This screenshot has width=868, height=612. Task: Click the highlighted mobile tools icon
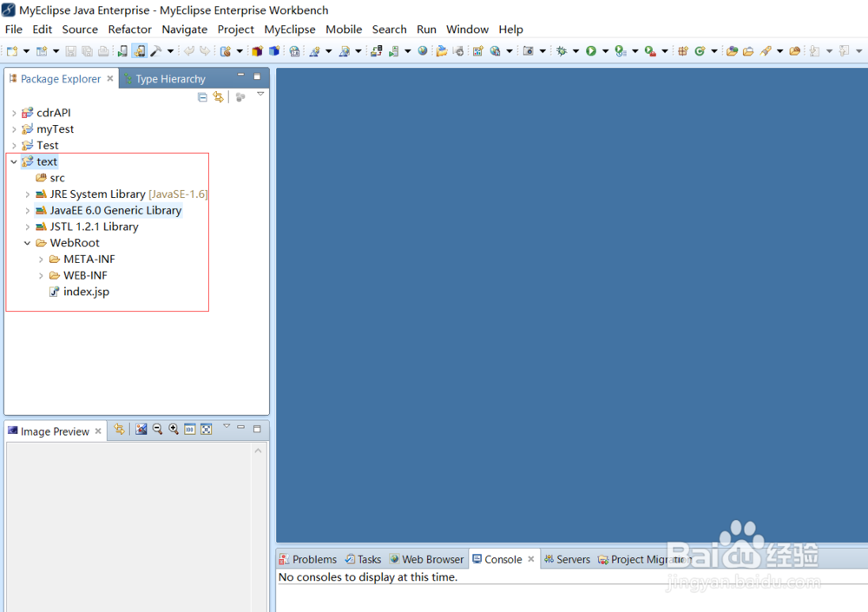coord(139,51)
